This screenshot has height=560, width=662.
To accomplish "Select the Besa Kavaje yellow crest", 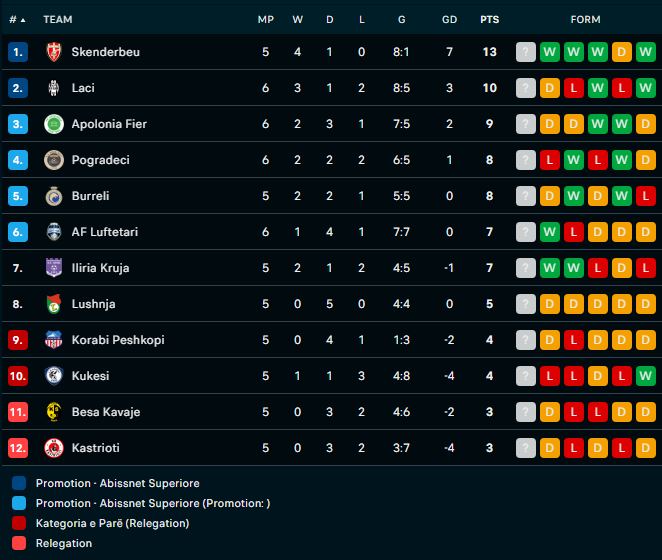I will coord(54,412).
